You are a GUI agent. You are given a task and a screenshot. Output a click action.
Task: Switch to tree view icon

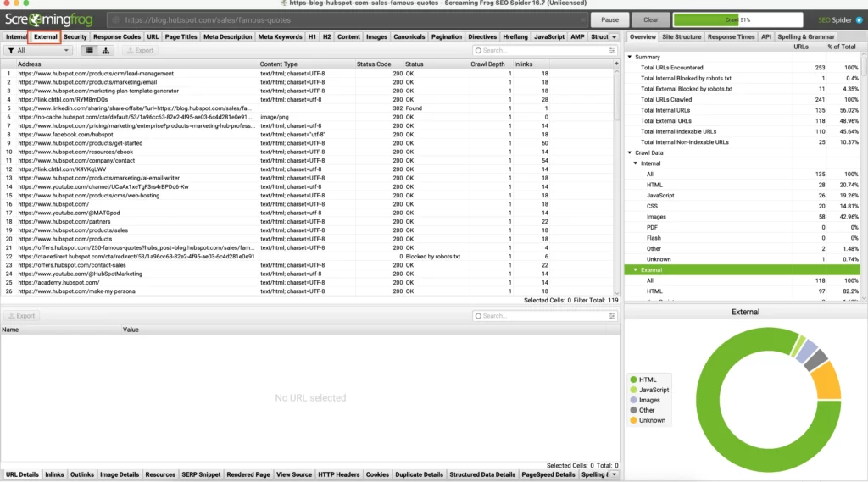106,50
